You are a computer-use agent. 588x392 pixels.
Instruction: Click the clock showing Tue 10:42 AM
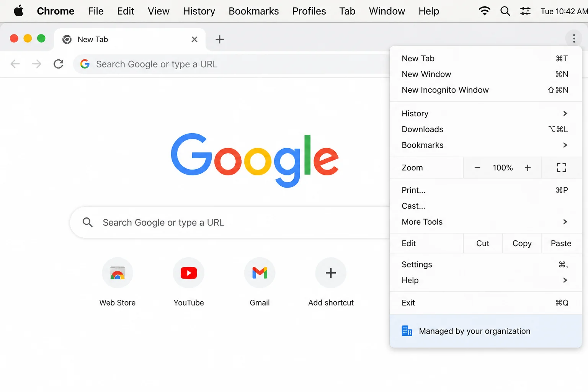[x=564, y=11]
